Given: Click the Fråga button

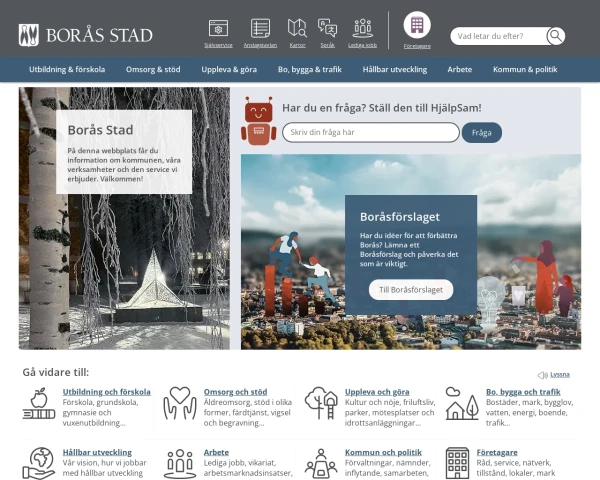Looking at the screenshot, I should pyautogui.click(x=481, y=132).
